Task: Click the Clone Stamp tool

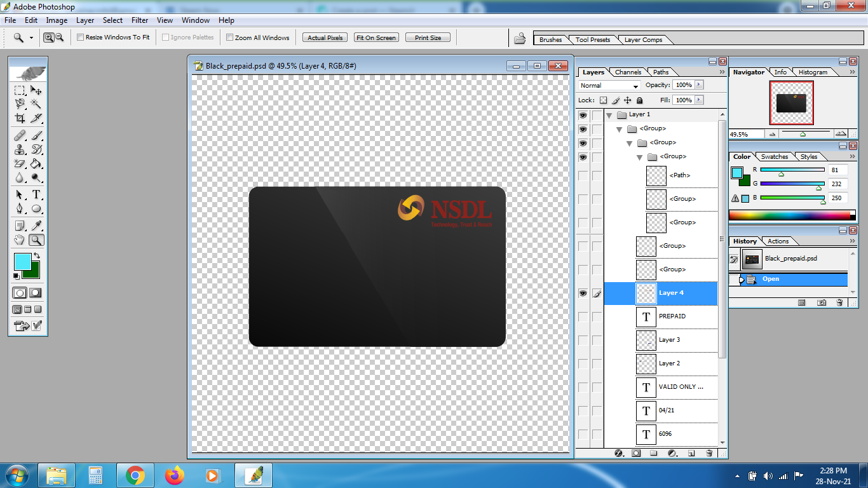Action: (x=20, y=149)
